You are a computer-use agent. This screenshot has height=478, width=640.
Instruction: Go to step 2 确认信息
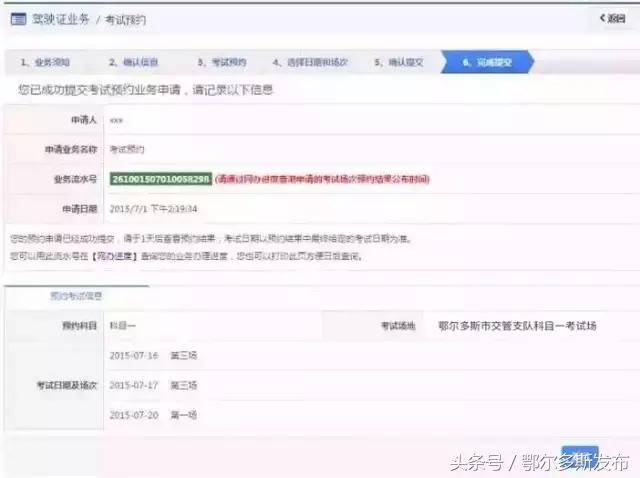[x=133, y=62]
